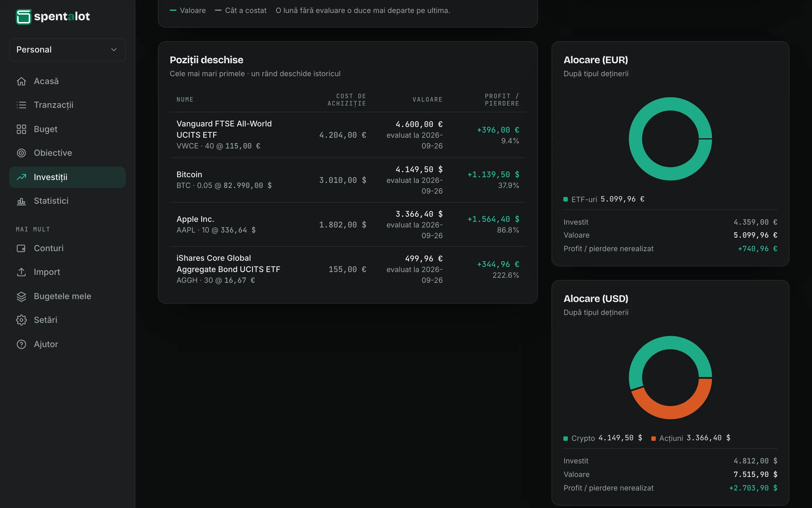Click the PROFIT / PIERDERE column header
This screenshot has width=812, height=508.
click(502, 100)
